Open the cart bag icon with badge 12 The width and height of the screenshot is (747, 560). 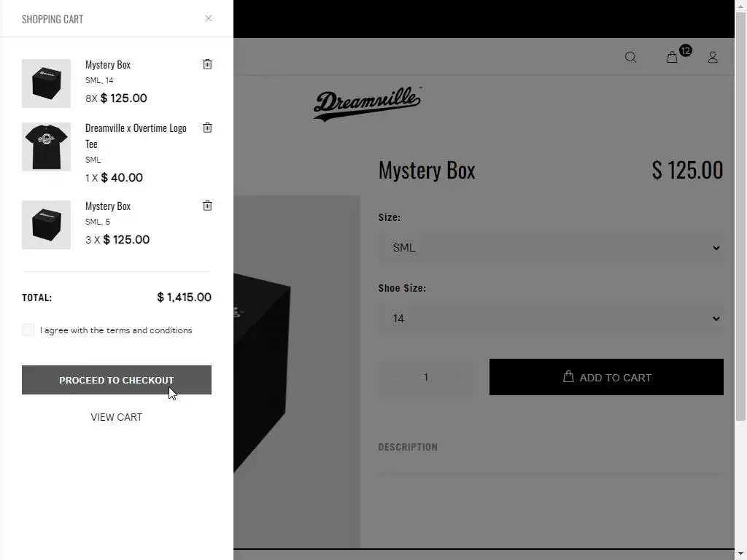(x=672, y=57)
